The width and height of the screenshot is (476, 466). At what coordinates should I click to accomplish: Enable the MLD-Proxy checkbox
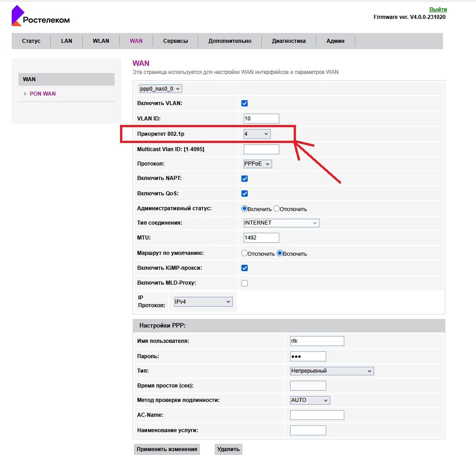coord(245,283)
